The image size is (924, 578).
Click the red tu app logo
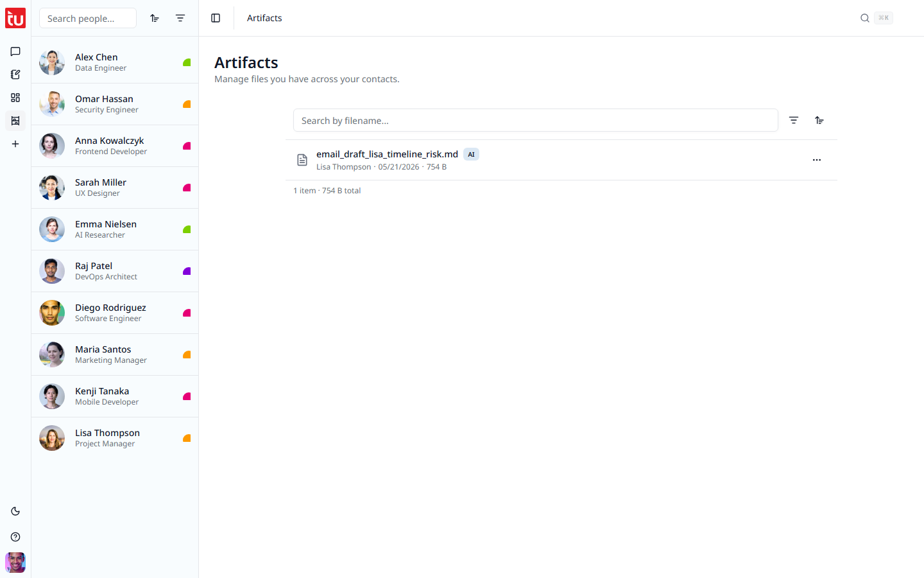coord(15,18)
